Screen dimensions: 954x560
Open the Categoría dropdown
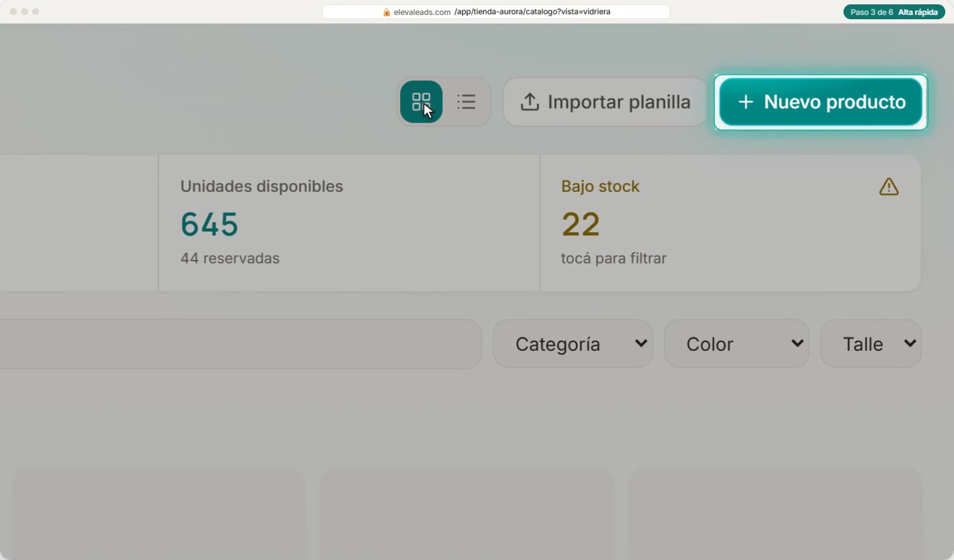(x=573, y=343)
